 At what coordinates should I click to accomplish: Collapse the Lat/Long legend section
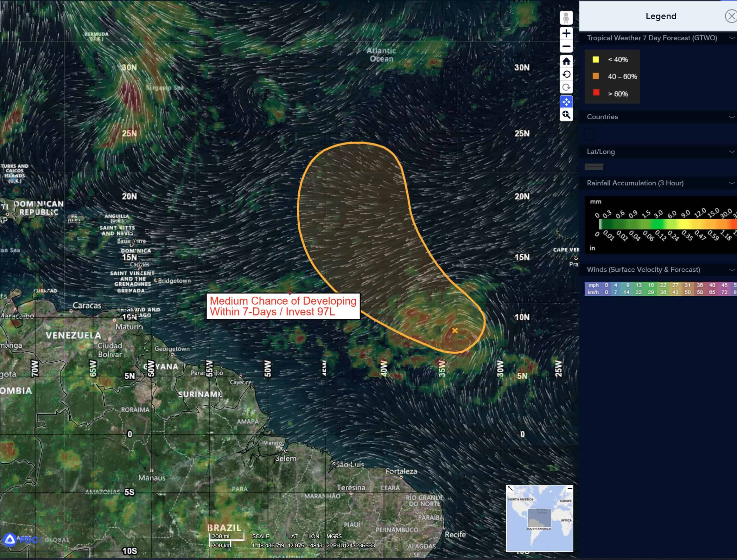pyautogui.click(x=732, y=152)
